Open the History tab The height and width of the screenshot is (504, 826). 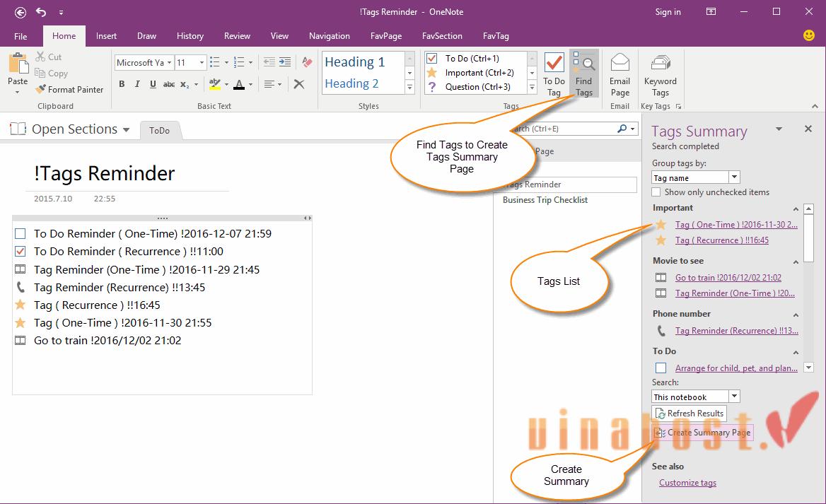(x=190, y=36)
